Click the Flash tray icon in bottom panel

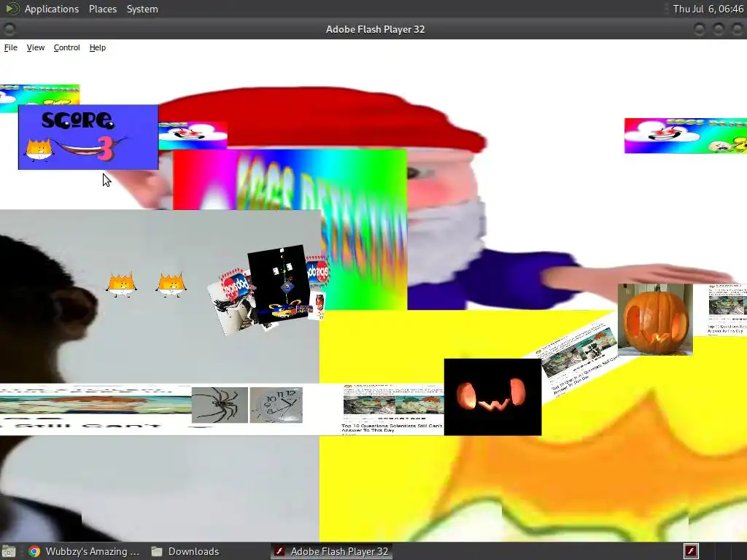(x=691, y=551)
